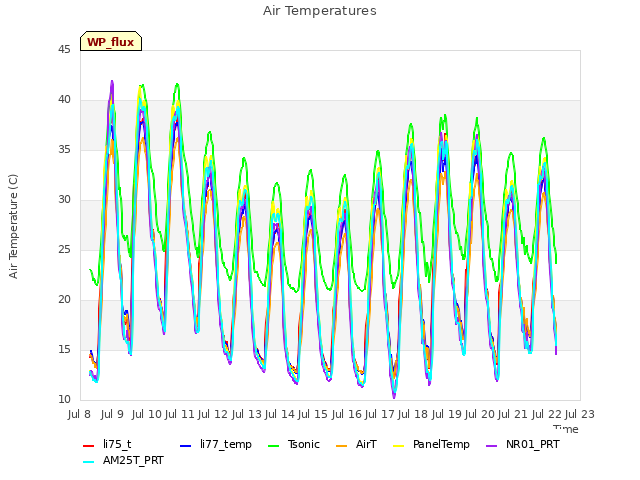Image resolution: width=640 pixels, height=480 pixels.
Task: Click the yellow PanelTemp legend swatch
Action: pyautogui.click(x=398, y=446)
